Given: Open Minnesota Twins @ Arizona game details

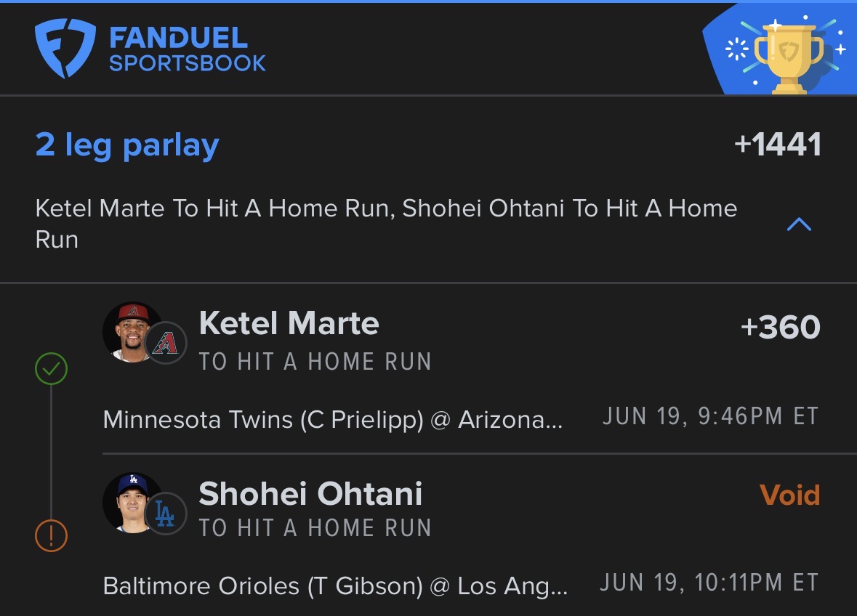Looking at the screenshot, I should coord(332,420).
